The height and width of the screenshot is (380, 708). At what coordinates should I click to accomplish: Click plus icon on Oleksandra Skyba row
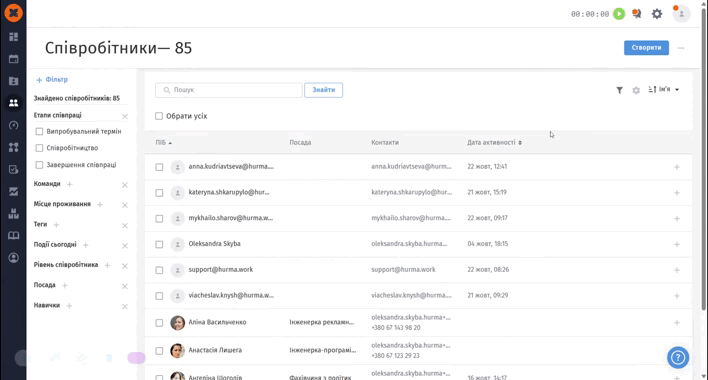(x=676, y=244)
